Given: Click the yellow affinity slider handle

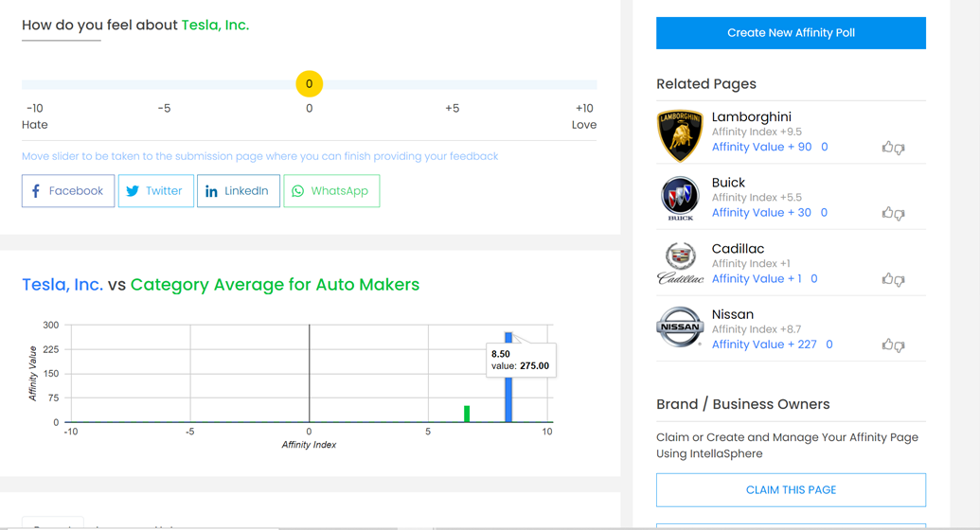Looking at the screenshot, I should click(x=309, y=84).
